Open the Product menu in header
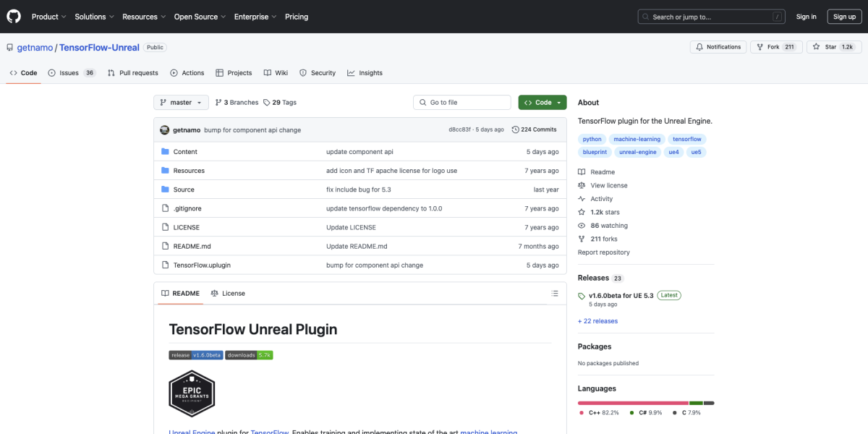Screen dimensions: 868x434 click(48, 17)
